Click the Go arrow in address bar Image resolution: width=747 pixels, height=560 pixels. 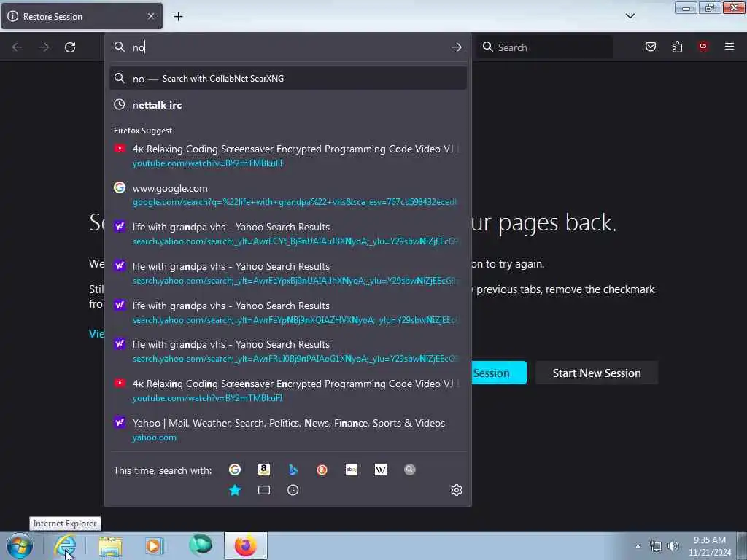pos(457,47)
